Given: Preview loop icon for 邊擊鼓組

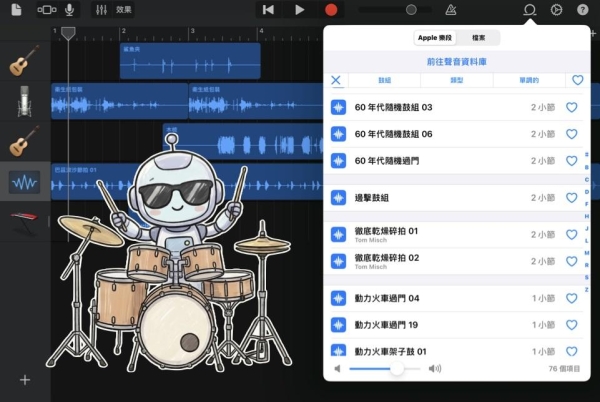Looking at the screenshot, I should 338,198.
